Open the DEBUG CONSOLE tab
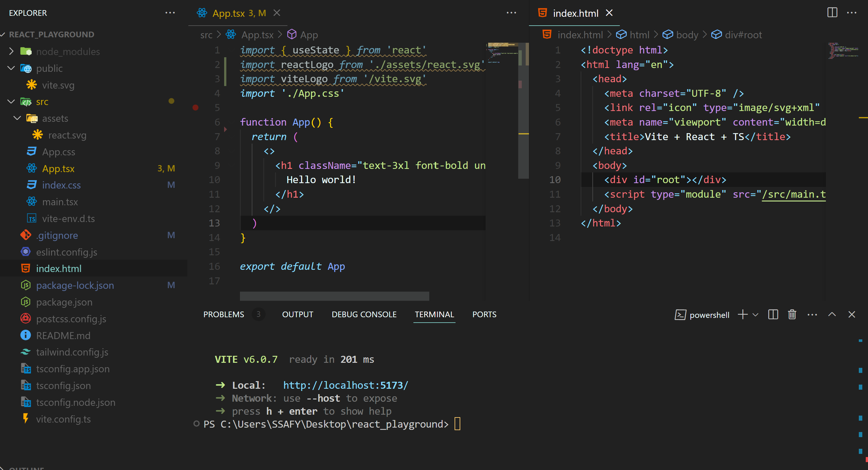This screenshot has height=470, width=868. coord(364,314)
